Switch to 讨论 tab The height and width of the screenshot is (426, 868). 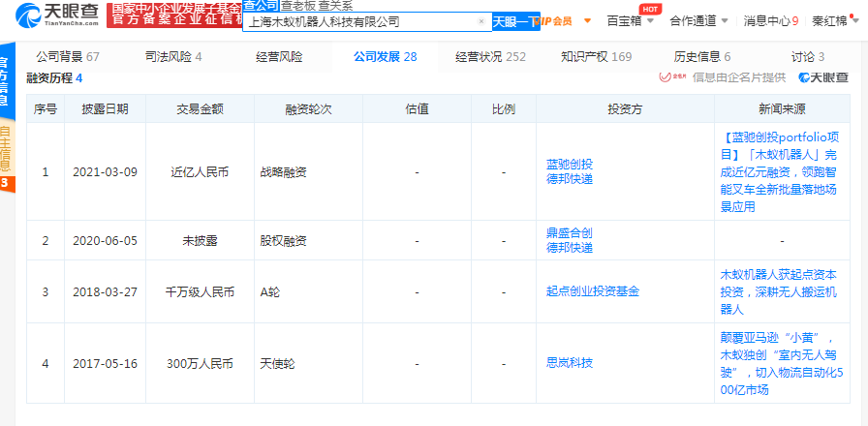(x=808, y=56)
